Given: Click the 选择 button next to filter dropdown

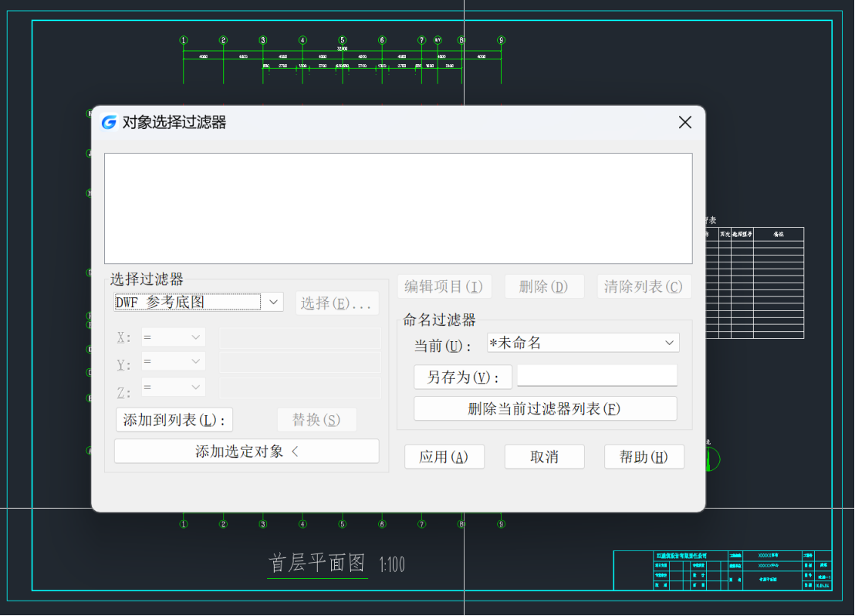Looking at the screenshot, I should click(x=336, y=303).
